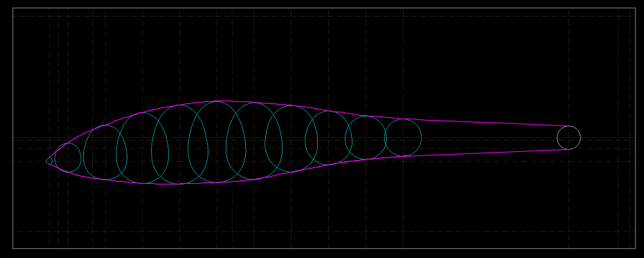Screen dimensions: 644x258
Task: Pick the fourth cyan egg-shaped cross-section from the nose
Action: coord(179,144)
